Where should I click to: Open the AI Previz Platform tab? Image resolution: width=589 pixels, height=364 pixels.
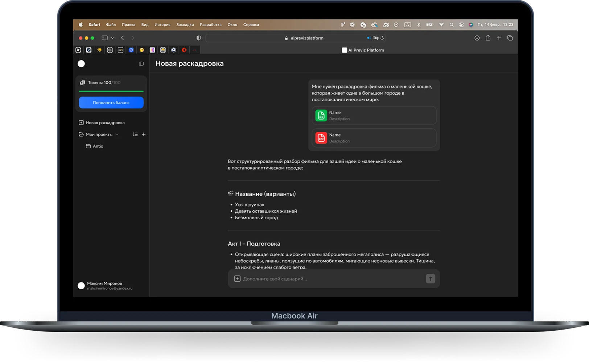click(x=363, y=50)
